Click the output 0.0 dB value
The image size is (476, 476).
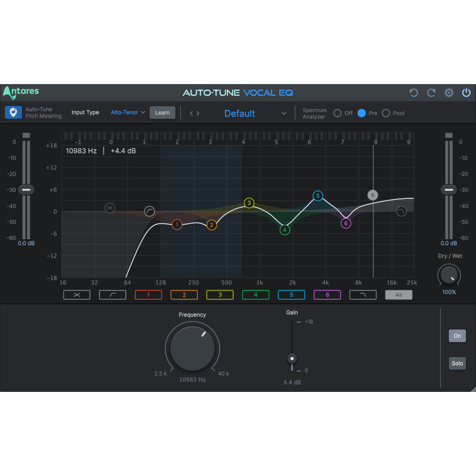[x=448, y=243]
